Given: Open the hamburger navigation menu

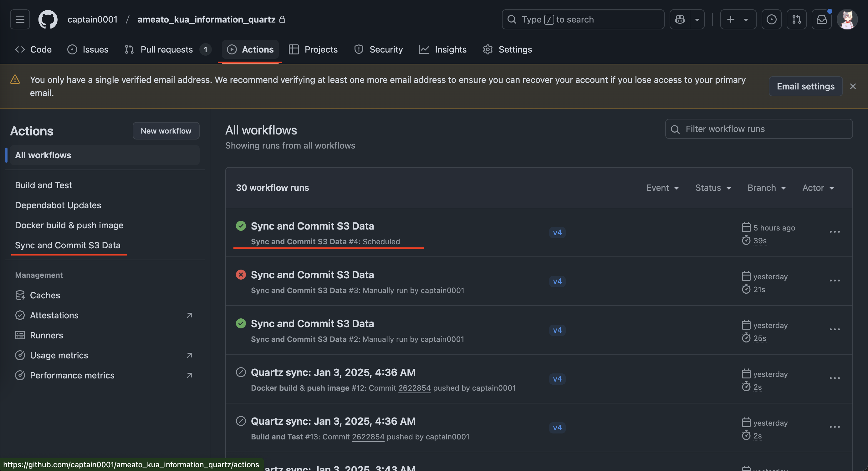Looking at the screenshot, I should 20,19.
